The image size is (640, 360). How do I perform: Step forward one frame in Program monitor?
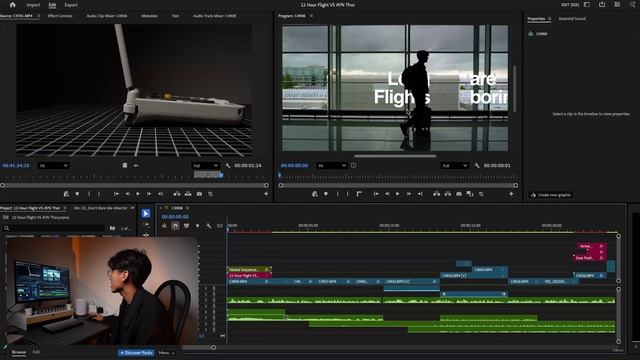[x=409, y=194]
